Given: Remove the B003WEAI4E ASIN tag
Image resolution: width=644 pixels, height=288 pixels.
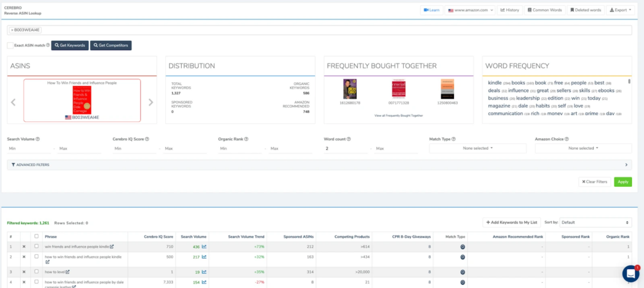Looking at the screenshot, I should (12, 30).
